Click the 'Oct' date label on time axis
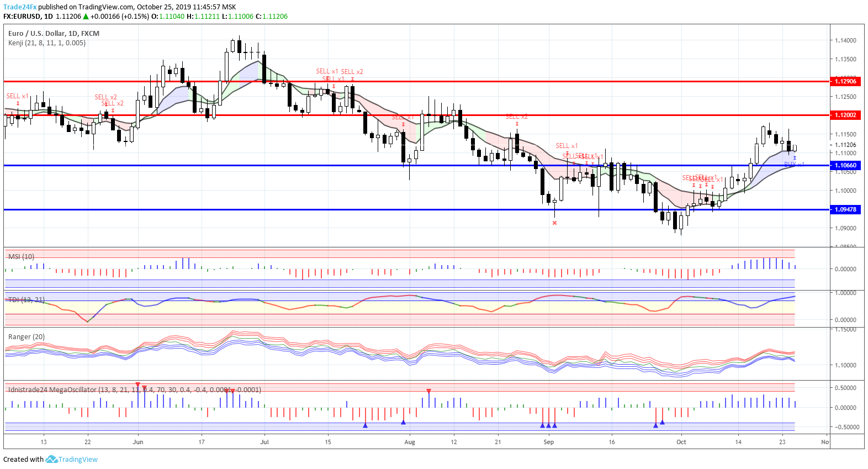Screen dimensions: 868x469 point(681,442)
